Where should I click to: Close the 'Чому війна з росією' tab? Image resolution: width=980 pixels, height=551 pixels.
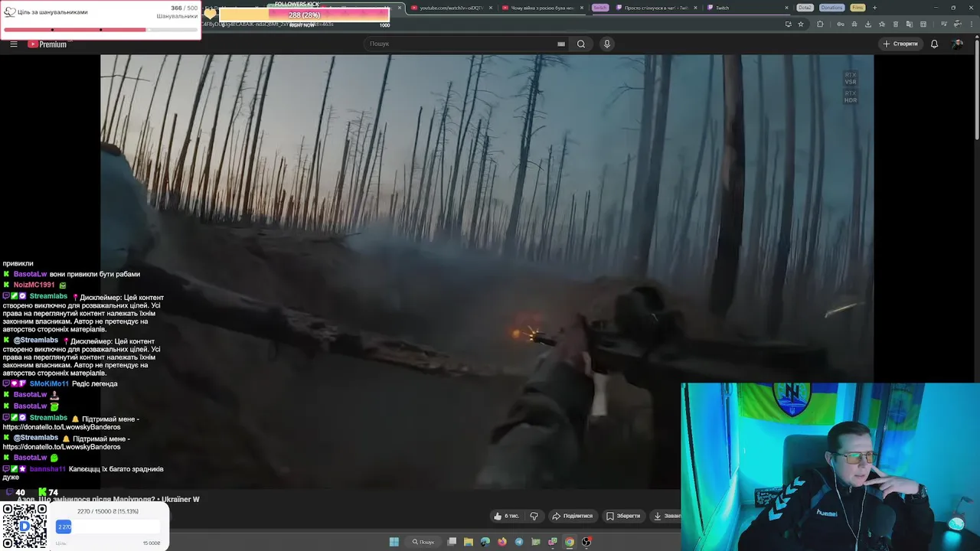pyautogui.click(x=582, y=8)
